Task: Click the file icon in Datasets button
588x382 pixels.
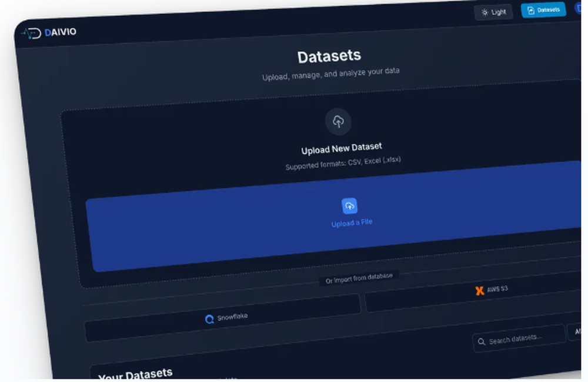Action: [530, 11]
